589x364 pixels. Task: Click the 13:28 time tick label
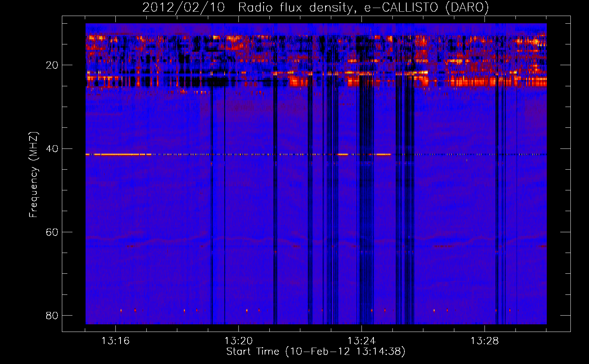(485, 341)
